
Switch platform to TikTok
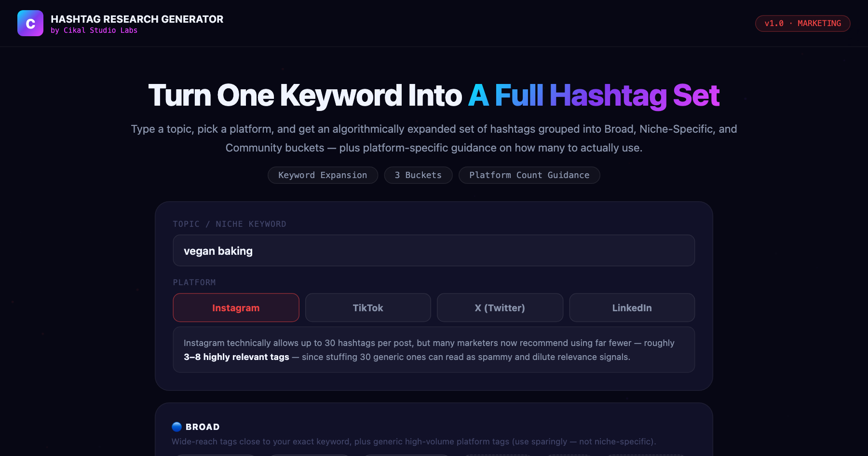[368, 308]
